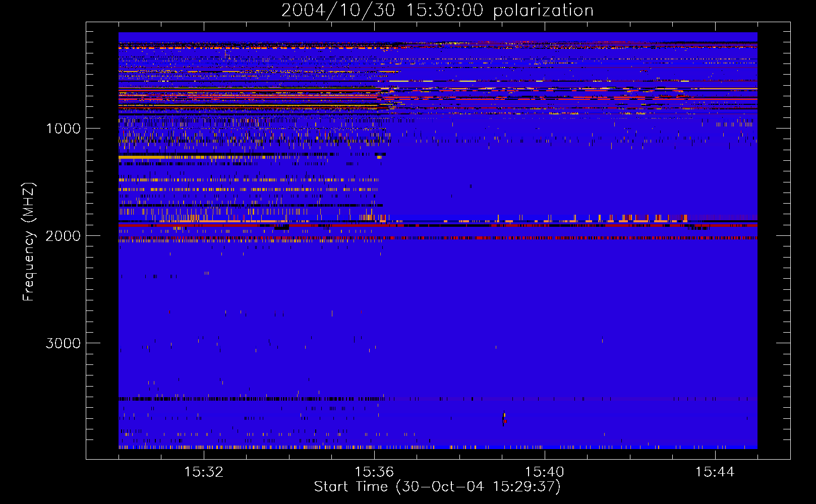Click the 3000 frequency tick label
816x504 pixels.
point(64,343)
